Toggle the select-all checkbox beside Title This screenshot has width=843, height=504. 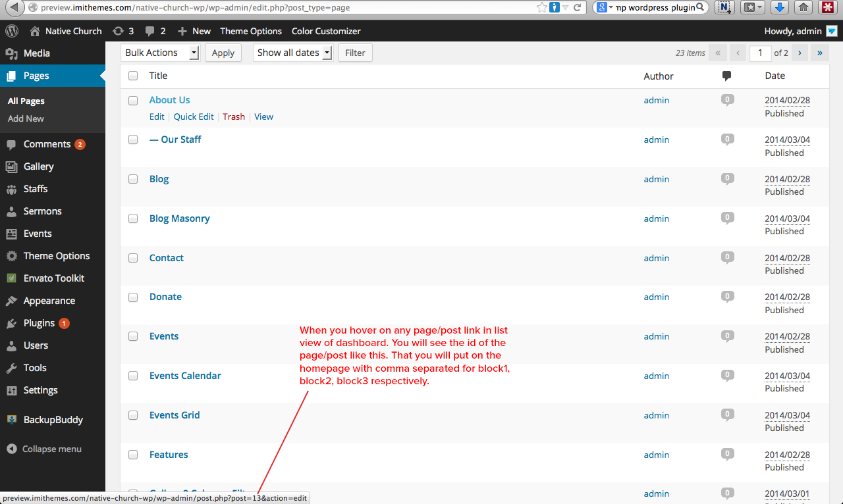coord(133,76)
